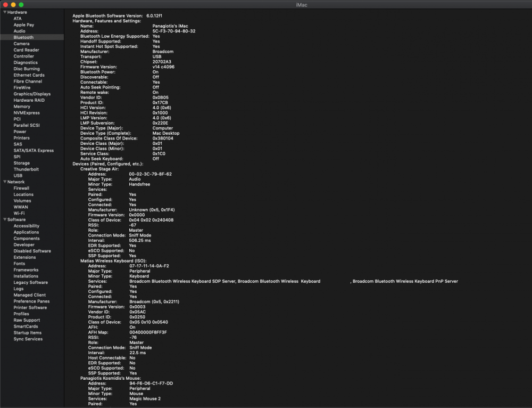Open Firewall under Network
The width and height of the screenshot is (532, 408).
pyautogui.click(x=21, y=188)
